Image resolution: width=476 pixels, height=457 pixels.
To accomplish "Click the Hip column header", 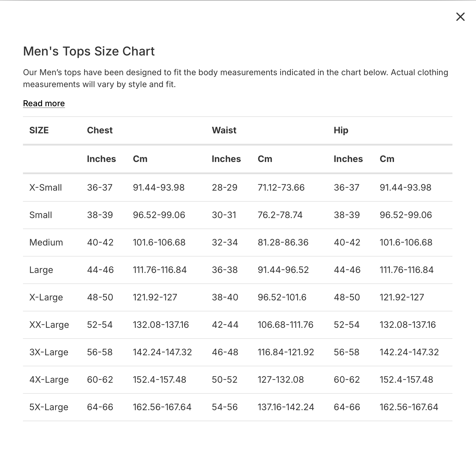I will [x=341, y=130].
